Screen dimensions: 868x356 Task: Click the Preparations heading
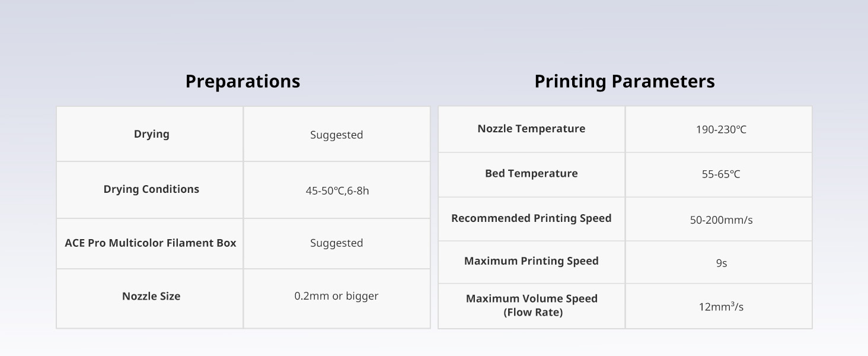pyautogui.click(x=242, y=81)
